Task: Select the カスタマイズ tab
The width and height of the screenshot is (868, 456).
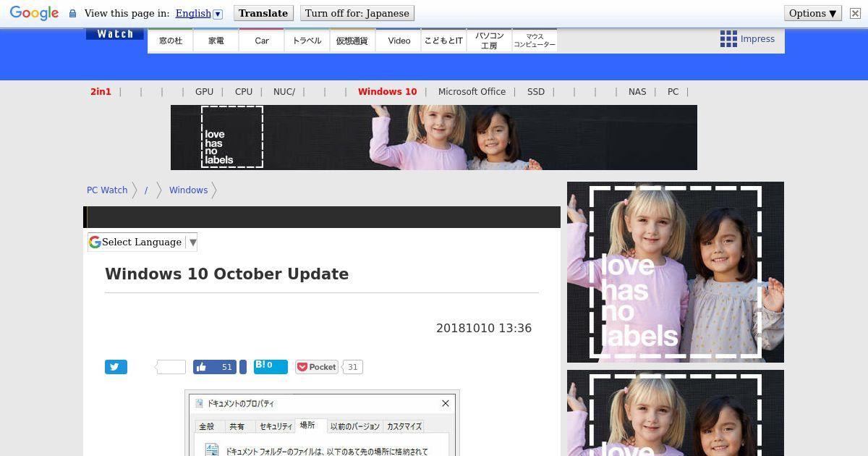Action: point(404,426)
